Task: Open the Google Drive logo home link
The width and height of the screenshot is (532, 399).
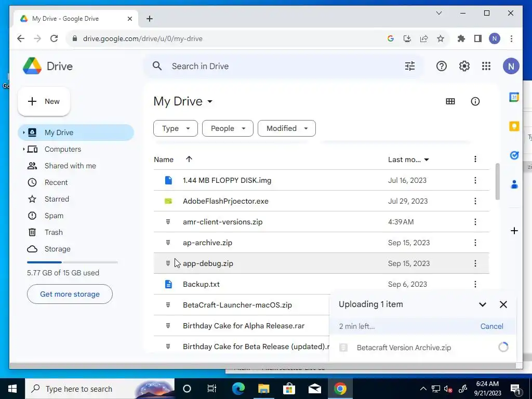Action: pos(48,66)
